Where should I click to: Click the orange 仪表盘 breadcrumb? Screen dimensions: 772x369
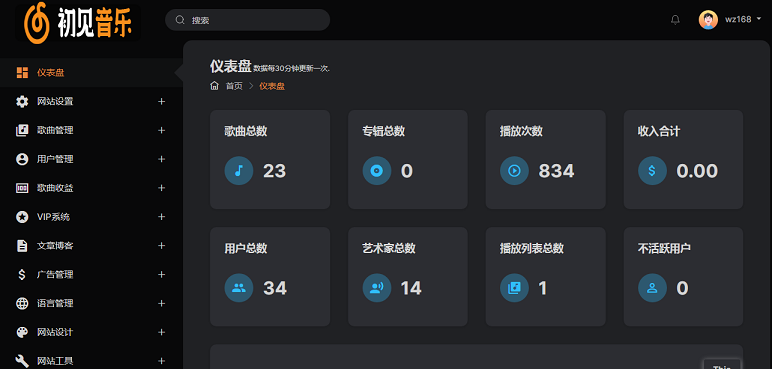(272, 86)
